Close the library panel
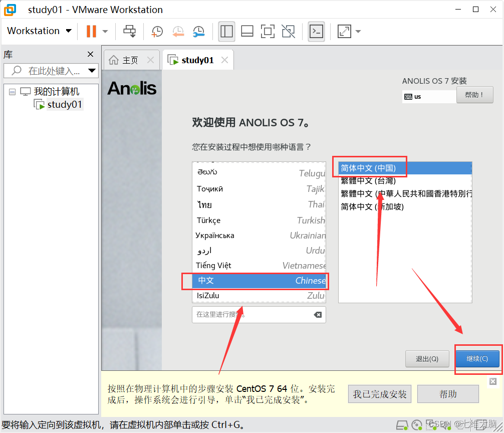 click(x=91, y=54)
